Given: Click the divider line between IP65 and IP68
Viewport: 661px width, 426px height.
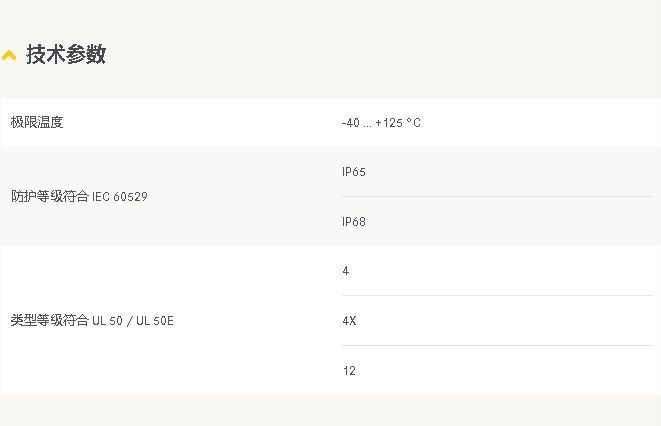Looking at the screenshot, I should click(x=496, y=197).
